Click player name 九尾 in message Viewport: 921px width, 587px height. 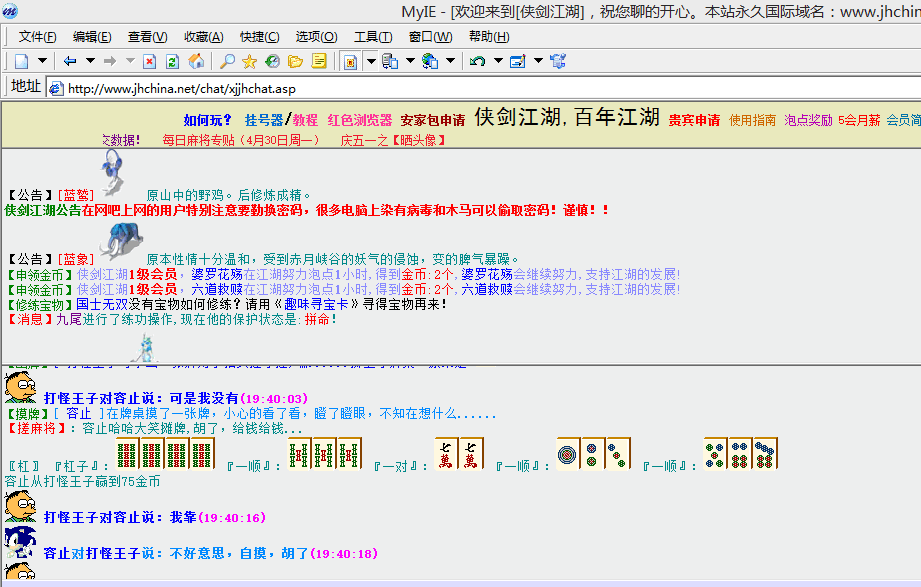(69, 320)
